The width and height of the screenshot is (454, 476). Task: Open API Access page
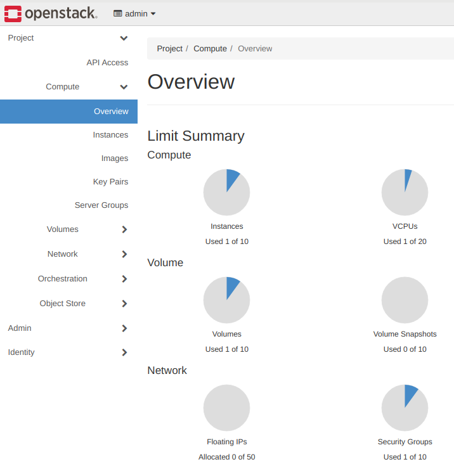coord(107,63)
